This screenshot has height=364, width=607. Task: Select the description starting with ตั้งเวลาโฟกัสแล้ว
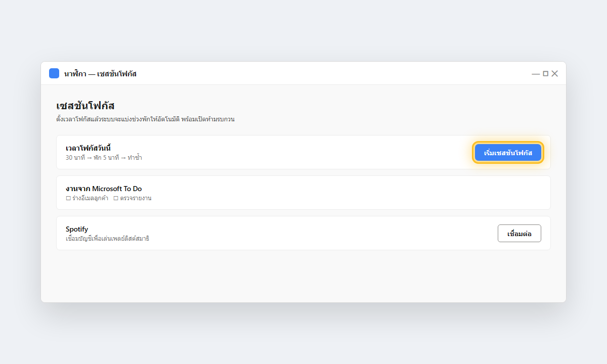pos(145,119)
